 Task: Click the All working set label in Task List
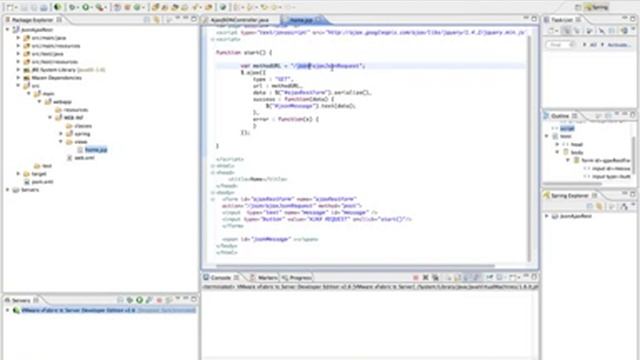(593, 45)
